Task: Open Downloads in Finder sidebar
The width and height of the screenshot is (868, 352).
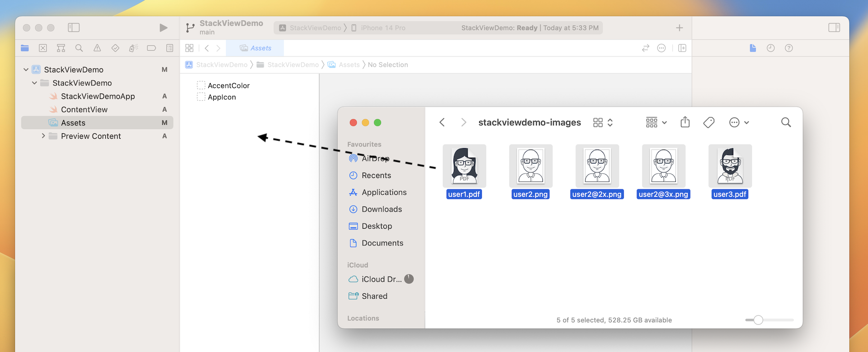Action: click(x=382, y=209)
